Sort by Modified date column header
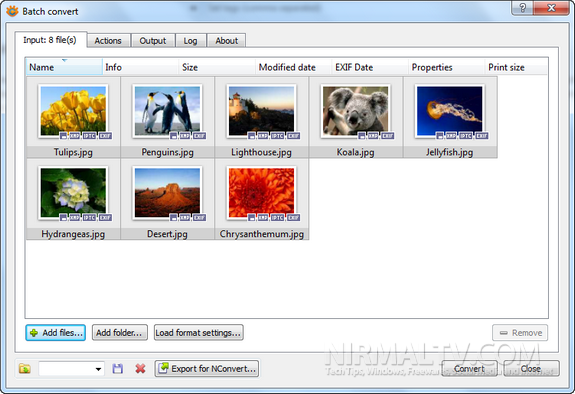The image size is (575, 394). (x=294, y=67)
